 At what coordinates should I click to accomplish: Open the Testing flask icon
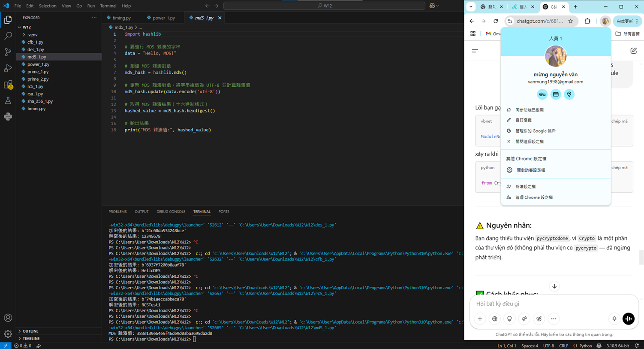(x=8, y=101)
